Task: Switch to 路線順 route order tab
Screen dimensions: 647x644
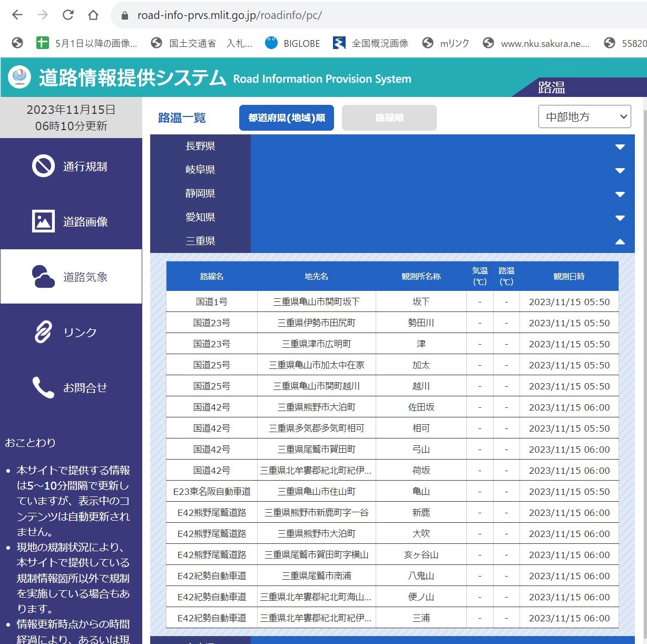Action: tap(389, 118)
